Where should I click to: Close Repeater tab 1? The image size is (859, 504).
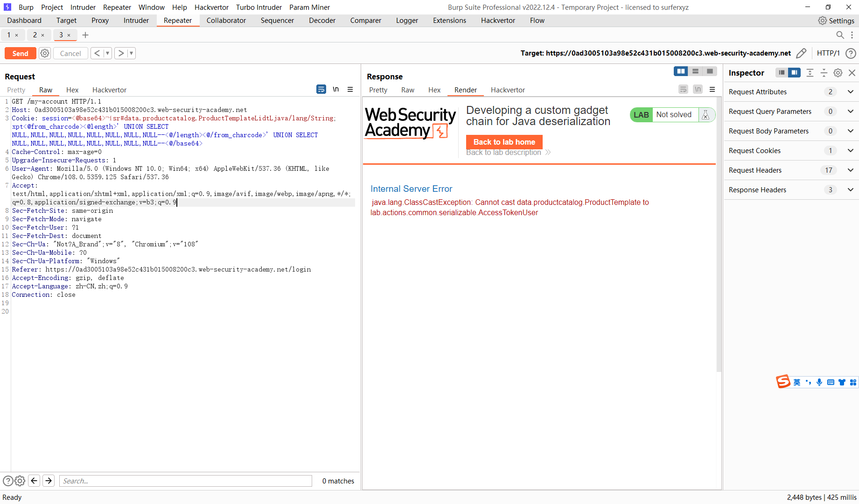[x=17, y=35]
